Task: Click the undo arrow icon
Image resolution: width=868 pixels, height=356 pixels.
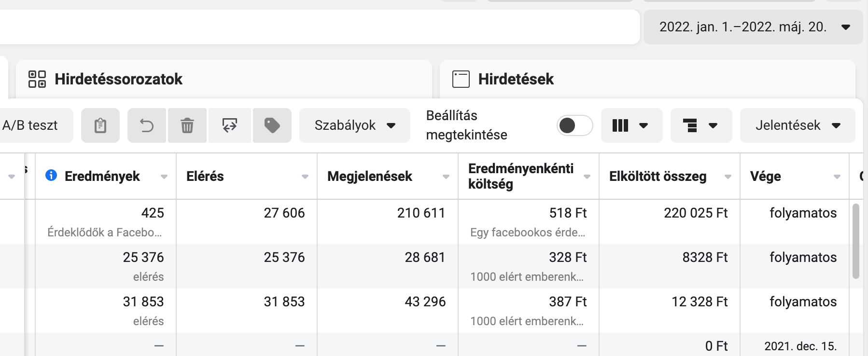Action: tap(147, 125)
